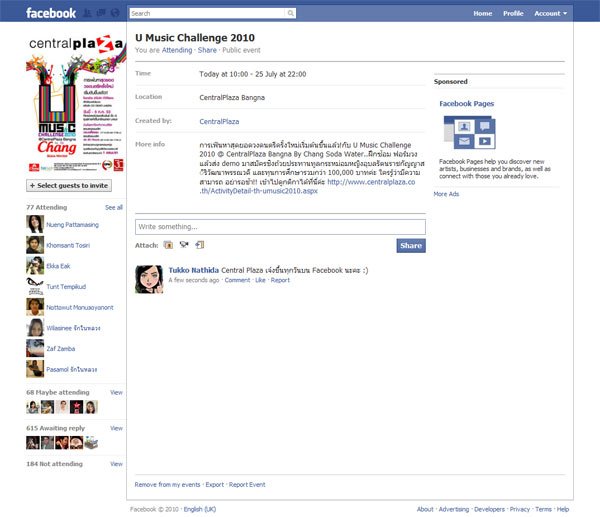The height and width of the screenshot is (517, 600).
Task: Open the Help footer link
Action: 563,509
